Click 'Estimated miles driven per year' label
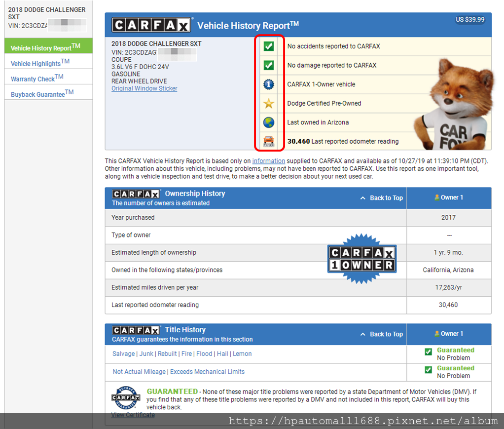Image resolution: width=504 pixels, height=429 pixels. [x=155, y=287]
